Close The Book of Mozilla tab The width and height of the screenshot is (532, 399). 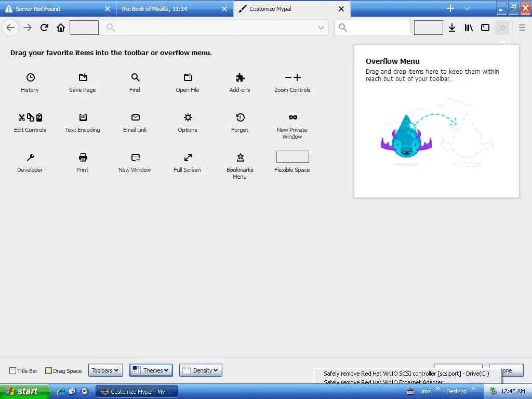point(224,9)
